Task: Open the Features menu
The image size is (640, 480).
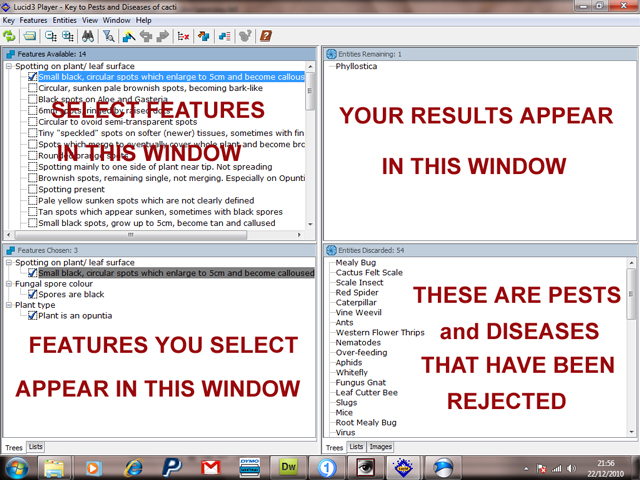Action: [33, 20]
